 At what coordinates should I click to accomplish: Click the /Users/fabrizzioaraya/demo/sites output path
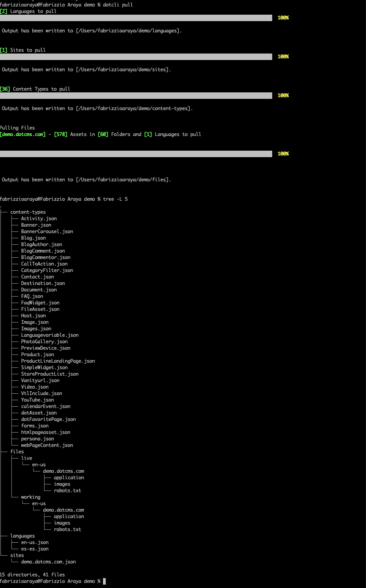pos(123,70)
